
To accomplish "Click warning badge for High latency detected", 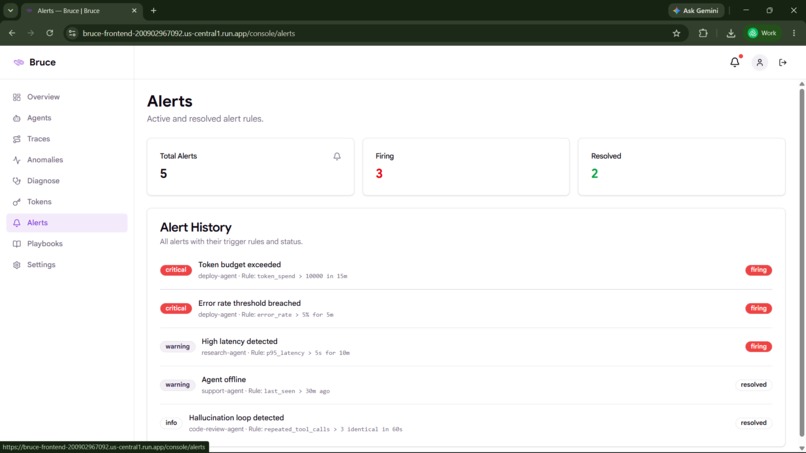I will tap(177, 347).
